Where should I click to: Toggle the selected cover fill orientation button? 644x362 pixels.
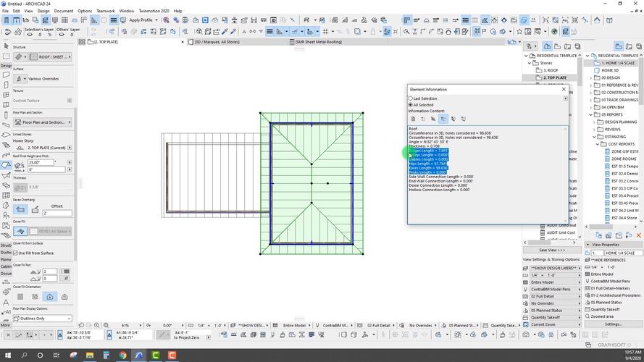tap(50, 297)
